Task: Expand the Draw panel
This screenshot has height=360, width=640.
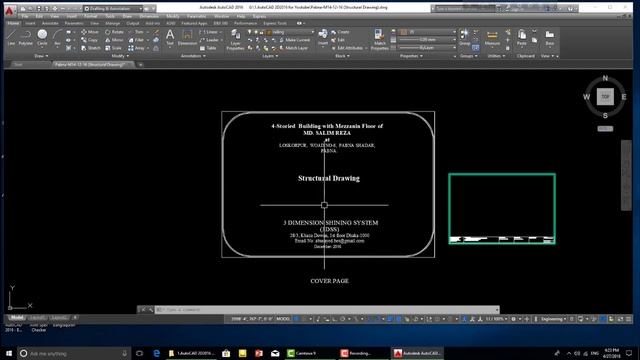Action: [41, 56]
